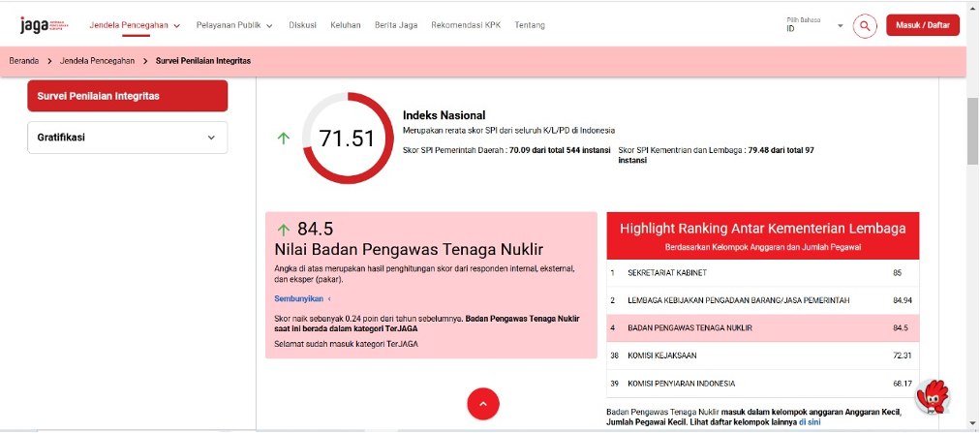Click the 71.51 national index gauge
Image resolution: width=980 pixels, height=433 pixels.
click(x=348, y=139)
